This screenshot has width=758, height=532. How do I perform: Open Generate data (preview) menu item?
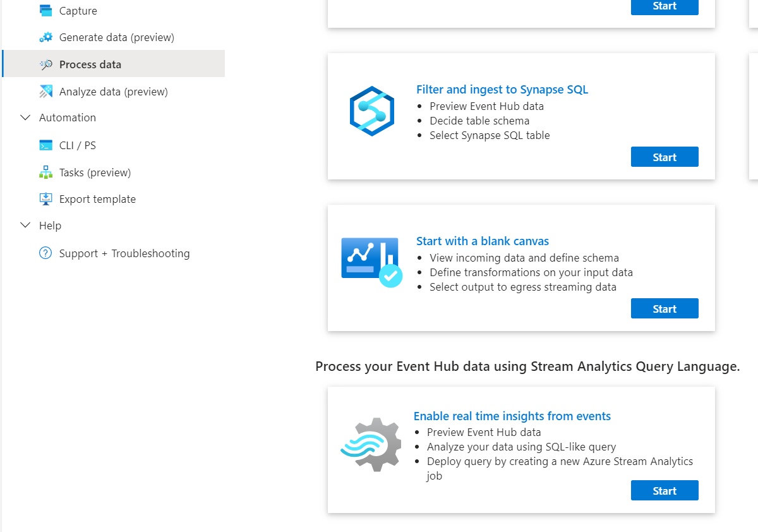[x=116, y=37]
